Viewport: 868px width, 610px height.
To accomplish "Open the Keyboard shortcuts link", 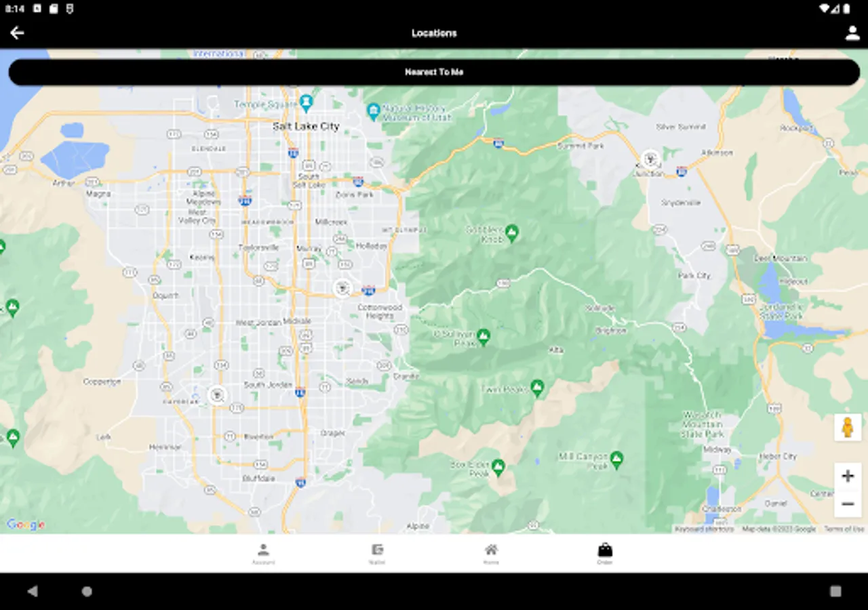I will (705, 529).
